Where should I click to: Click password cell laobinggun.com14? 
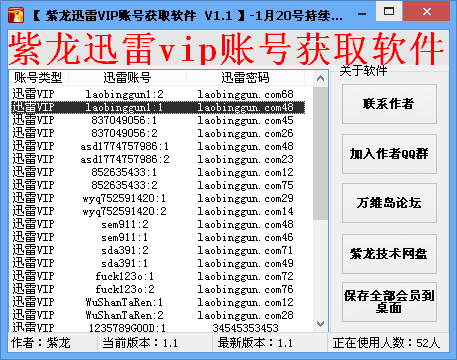coord(245,211)
